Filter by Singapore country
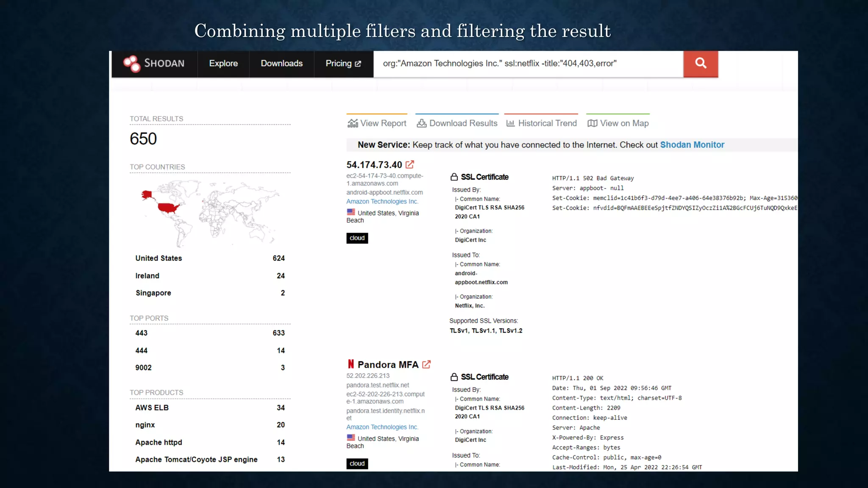Viewport: 868px width, 488px height. (x=153, y=293)
